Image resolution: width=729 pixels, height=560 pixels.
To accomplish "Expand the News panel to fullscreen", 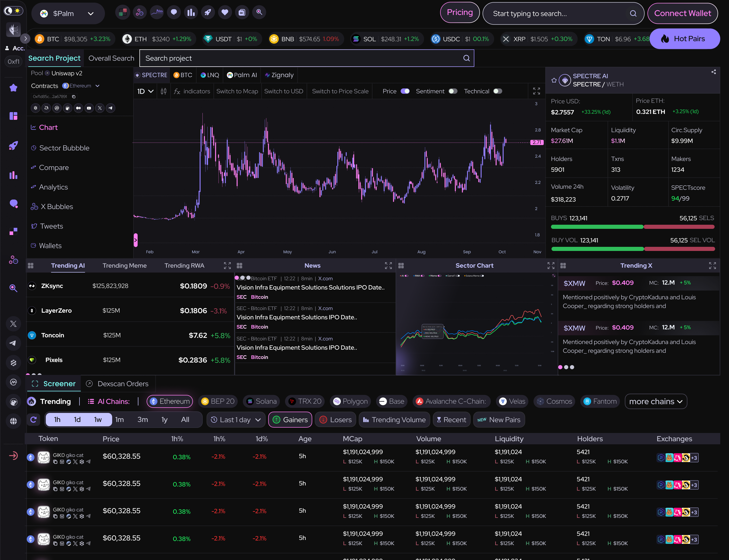I will pyautogui.click(x=388, y=266).
